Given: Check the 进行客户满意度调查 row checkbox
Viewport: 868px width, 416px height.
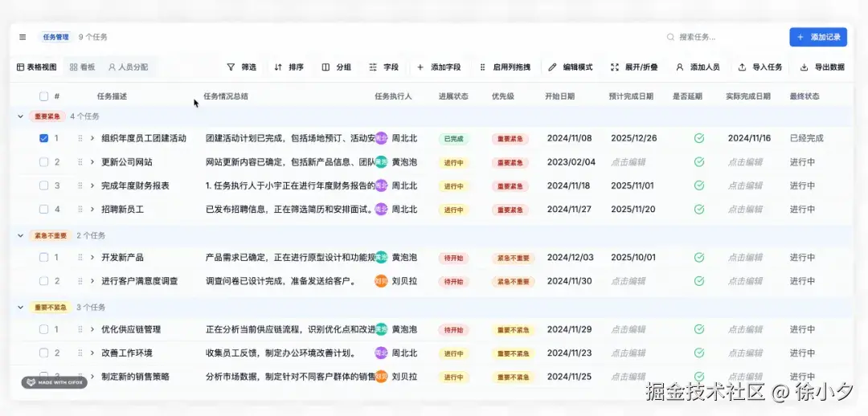Looking at the screenshot, I should tap(43, 281).
